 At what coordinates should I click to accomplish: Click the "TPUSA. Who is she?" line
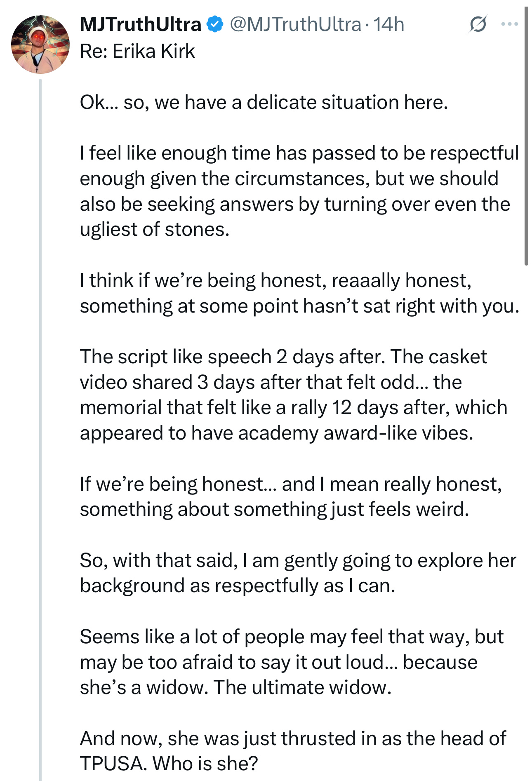169,764
